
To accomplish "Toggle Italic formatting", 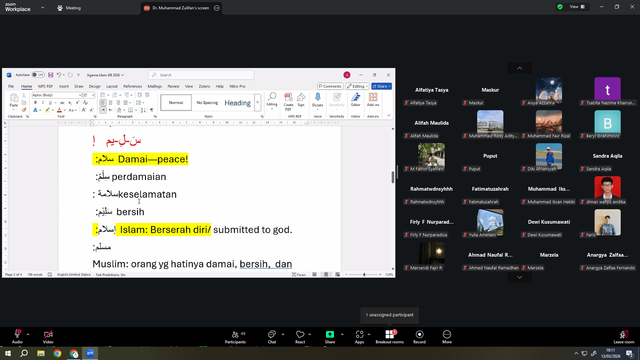I will point(42,102).
